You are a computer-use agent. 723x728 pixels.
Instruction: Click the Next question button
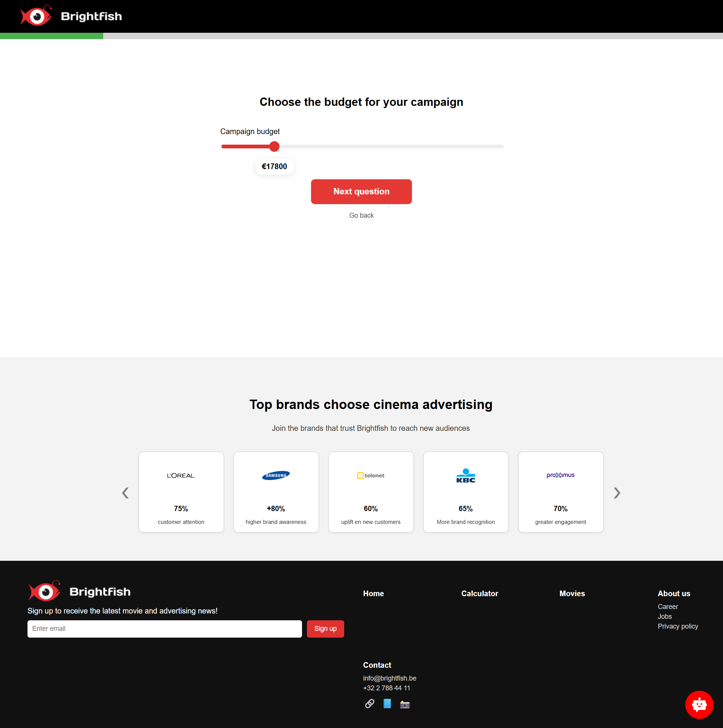[x=361, y=191]
